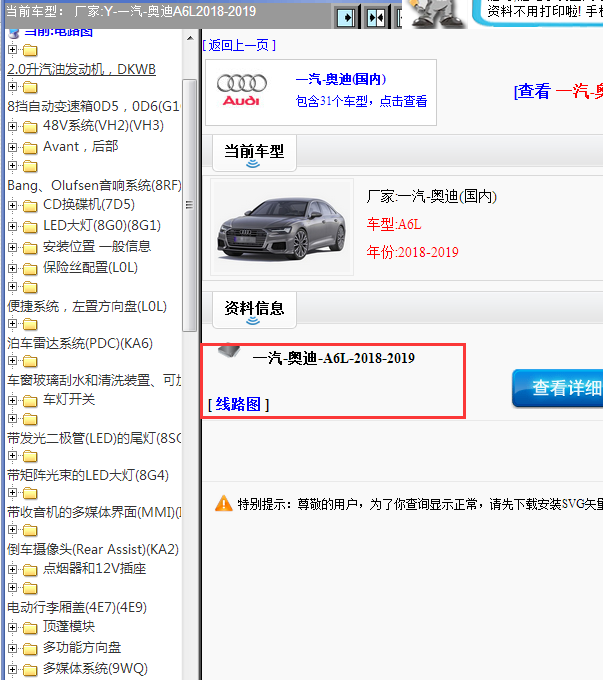Click folder icon of 便捷系统，左置方向盘
The width and height of the screenshot is (603, 680).
point(30,288)
